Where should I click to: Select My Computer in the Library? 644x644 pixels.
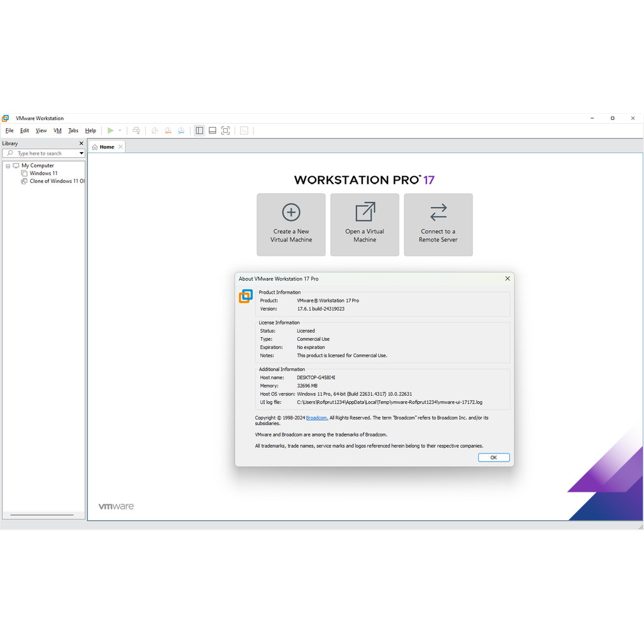click(37, 165)
